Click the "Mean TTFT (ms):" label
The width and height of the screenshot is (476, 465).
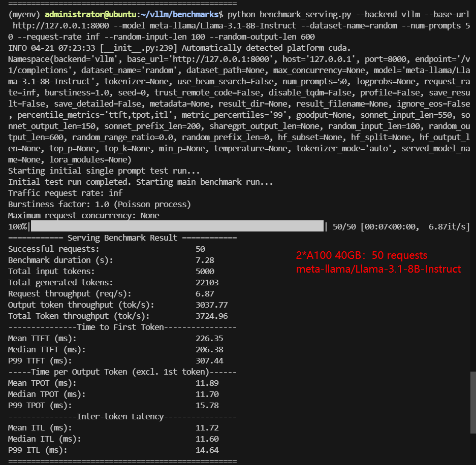coord(42,339)
